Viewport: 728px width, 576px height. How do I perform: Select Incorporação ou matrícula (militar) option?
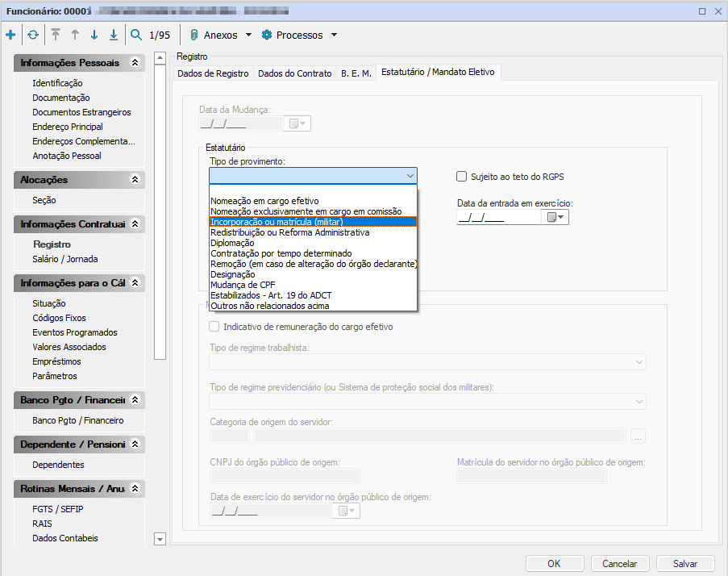314,222
